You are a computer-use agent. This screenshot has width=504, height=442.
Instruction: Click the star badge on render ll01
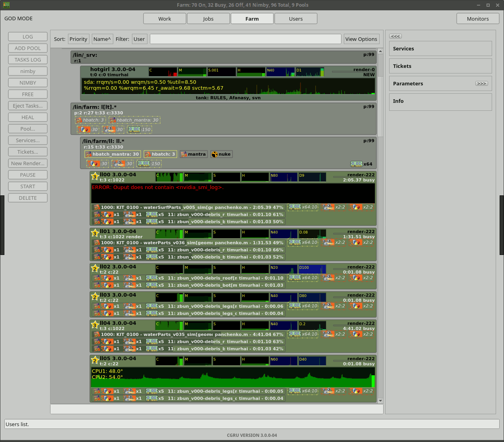(x=95, y=234)
